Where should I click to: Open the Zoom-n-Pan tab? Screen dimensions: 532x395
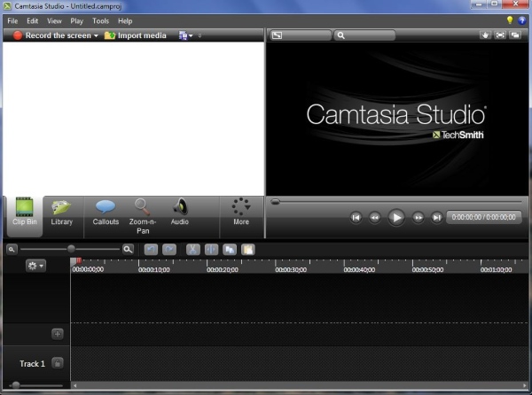143,216
